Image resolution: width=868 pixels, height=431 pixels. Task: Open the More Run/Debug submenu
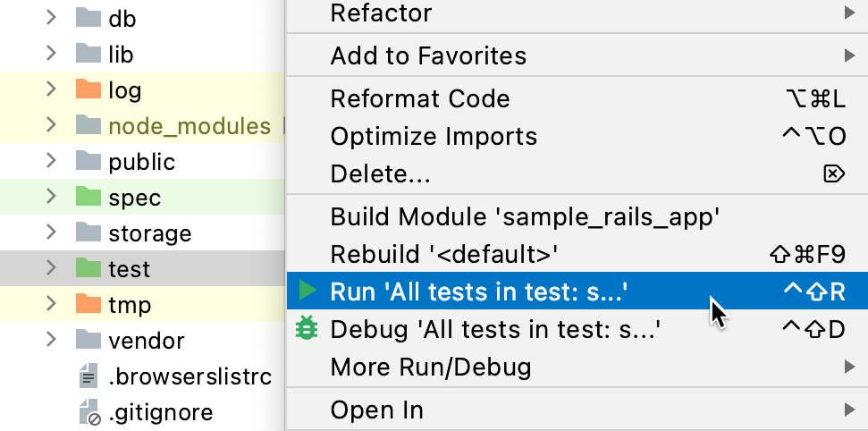click(577, 367)
